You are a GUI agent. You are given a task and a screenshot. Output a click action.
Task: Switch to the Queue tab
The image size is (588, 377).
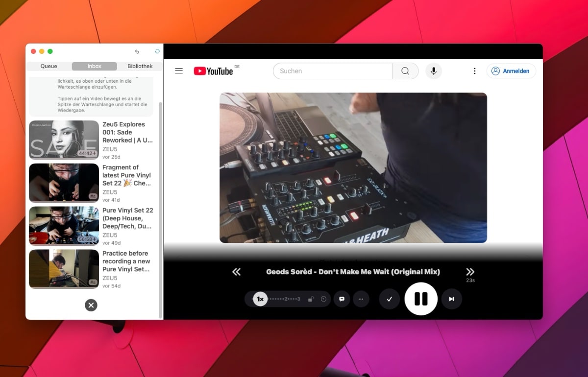click(49, 66)
